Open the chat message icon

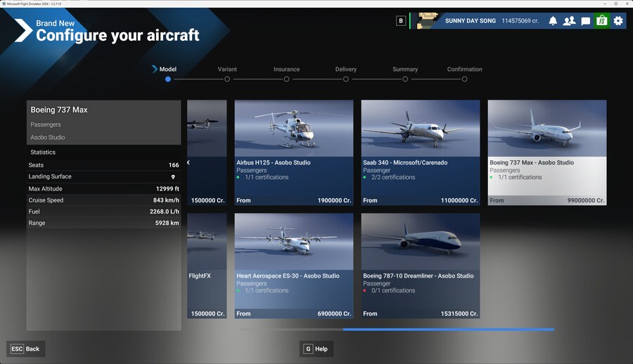[585, 21]
